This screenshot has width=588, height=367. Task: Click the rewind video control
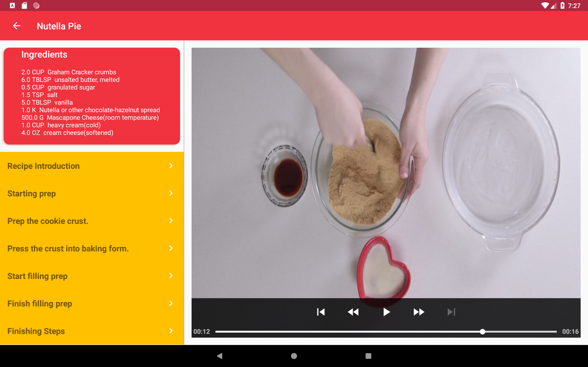tap(353, 312)
